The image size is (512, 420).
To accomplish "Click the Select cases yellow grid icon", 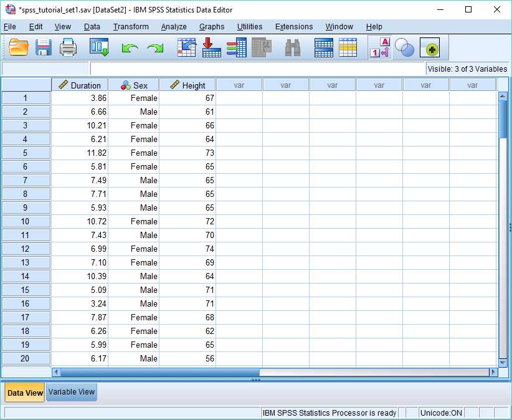I will coord(348,48).
